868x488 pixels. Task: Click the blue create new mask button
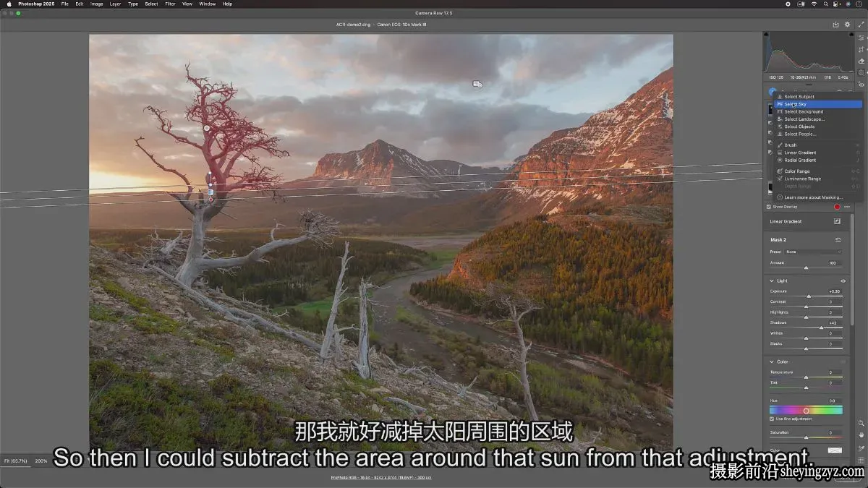pyautogui.click(x=772, y=92)
